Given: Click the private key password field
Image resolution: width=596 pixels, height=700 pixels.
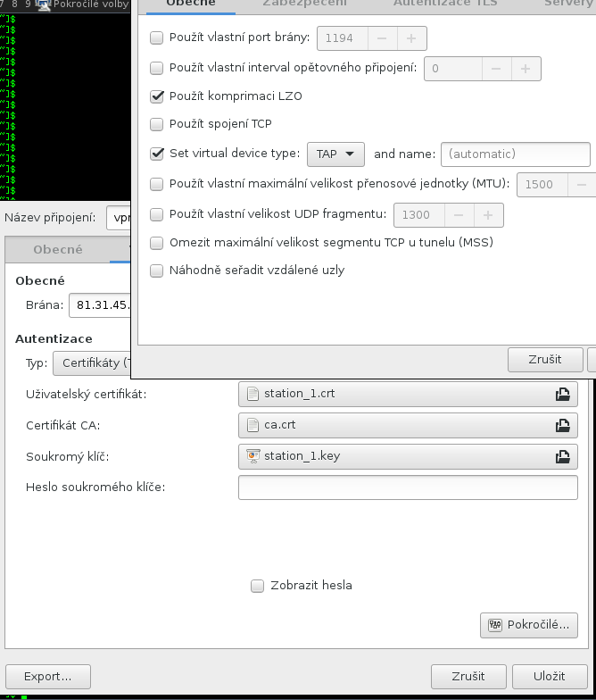Looking at the screenshot, I should click(x=408, y=487).
